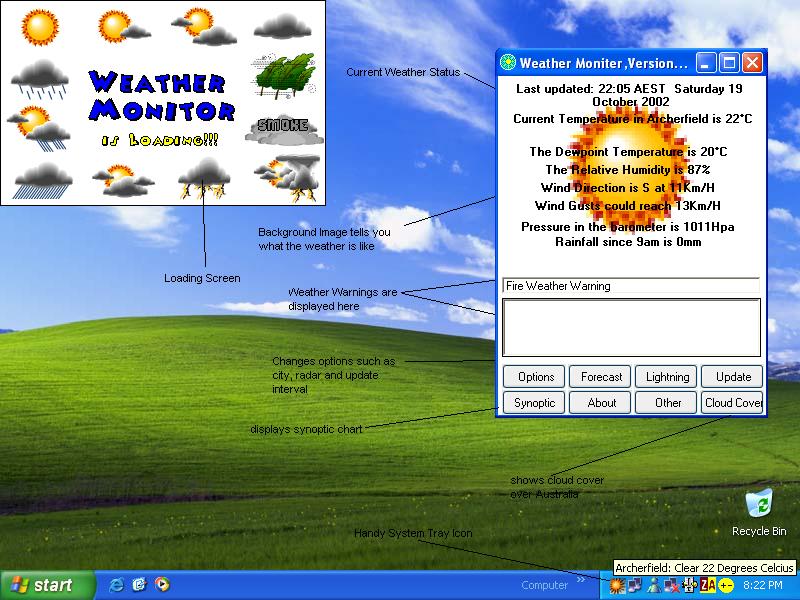Viewport: 800px width, 600px height.
Task: Open the Recycle Bin desktop icon
Action: pyautogui.click(x=759, y=513)
